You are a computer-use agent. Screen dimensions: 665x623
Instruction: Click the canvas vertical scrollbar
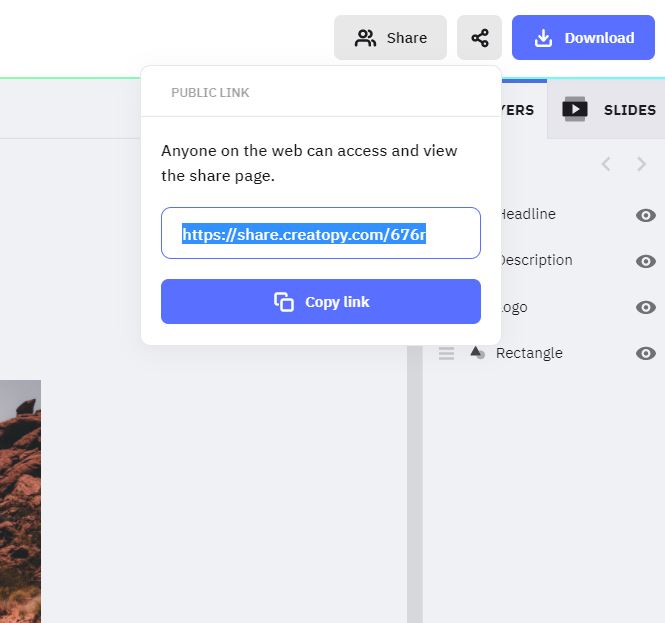pyautogui.click(x=414, y=450)
